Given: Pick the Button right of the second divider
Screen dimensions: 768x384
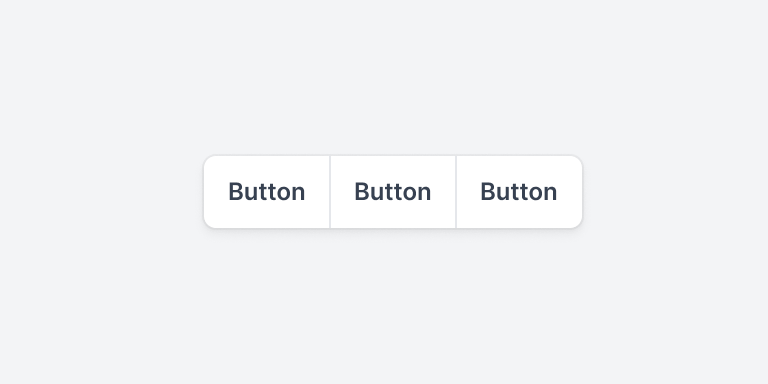Looking at the screenshot, I should click(x=519, y=192).
